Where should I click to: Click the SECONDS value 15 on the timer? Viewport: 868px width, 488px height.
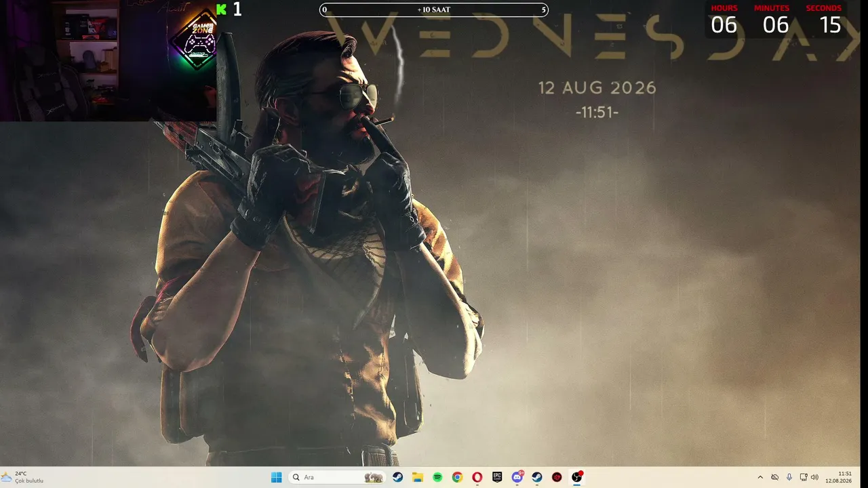coord(830,25)
